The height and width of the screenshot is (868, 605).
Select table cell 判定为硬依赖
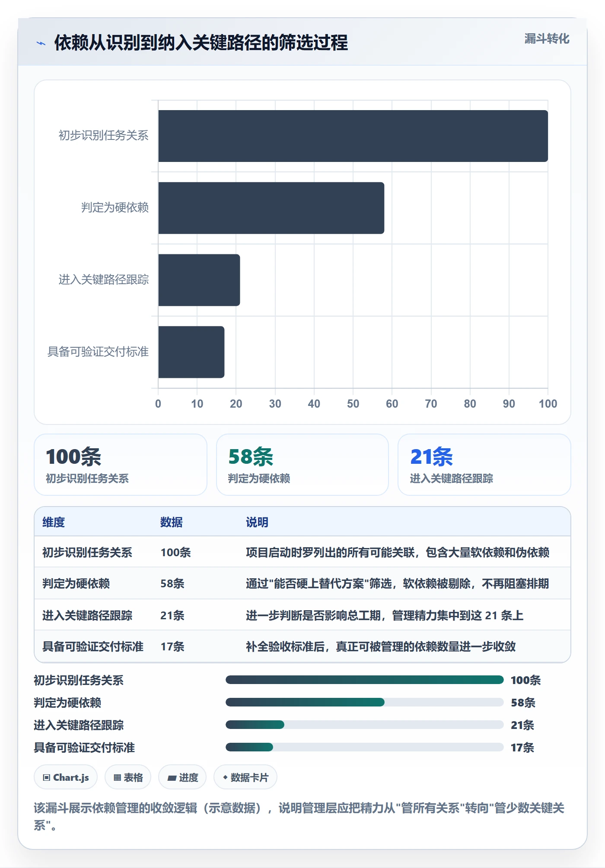pos(76,583)
